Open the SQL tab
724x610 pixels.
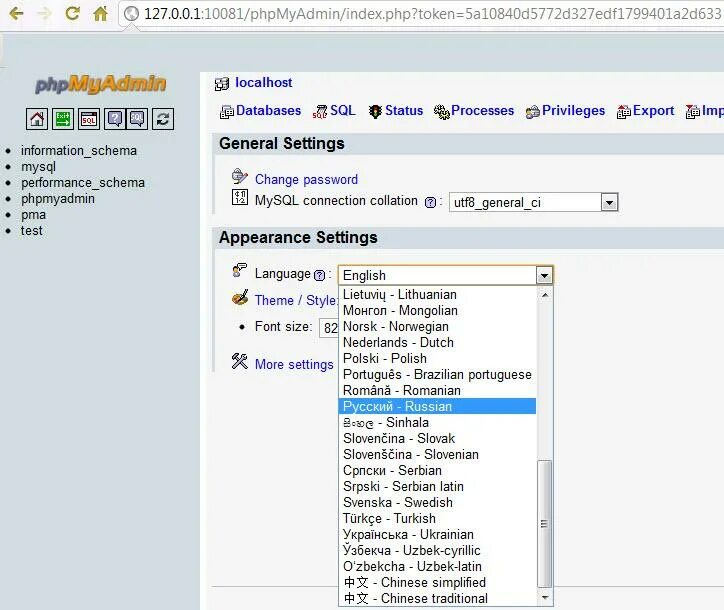[334, 111]
